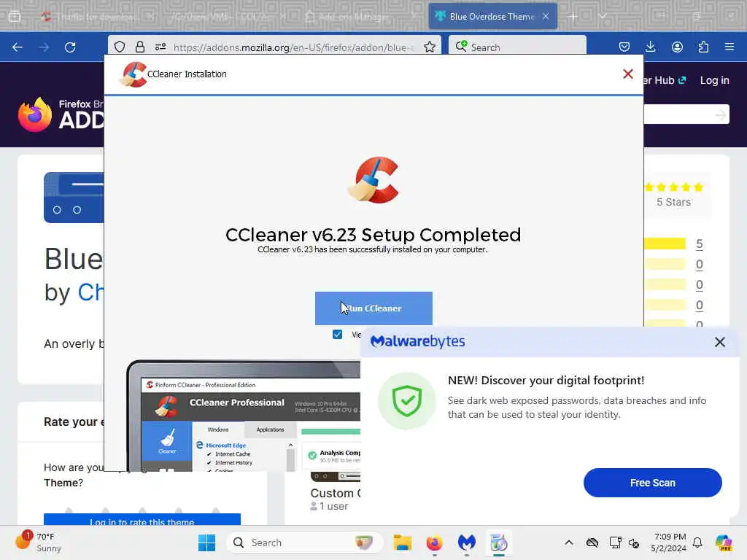Click the Firefox forward arrow
Screen dimensions: 747x560
coord(44,47)
